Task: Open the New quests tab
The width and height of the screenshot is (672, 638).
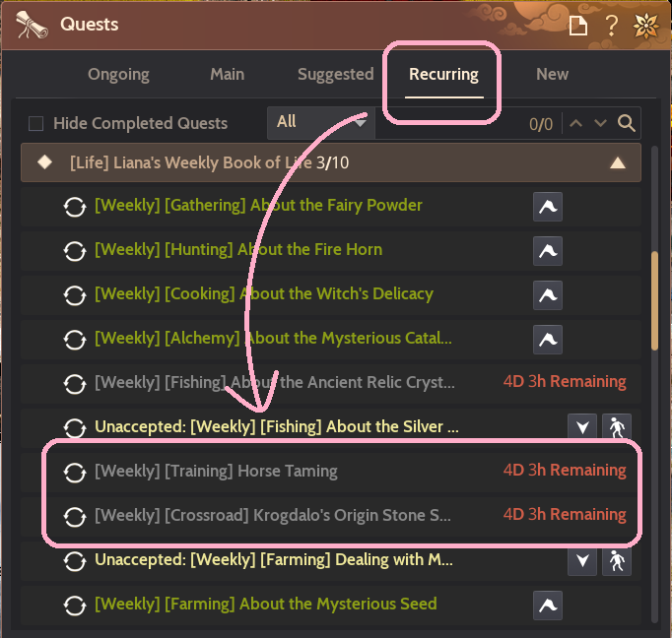Action: pos(552,74)
